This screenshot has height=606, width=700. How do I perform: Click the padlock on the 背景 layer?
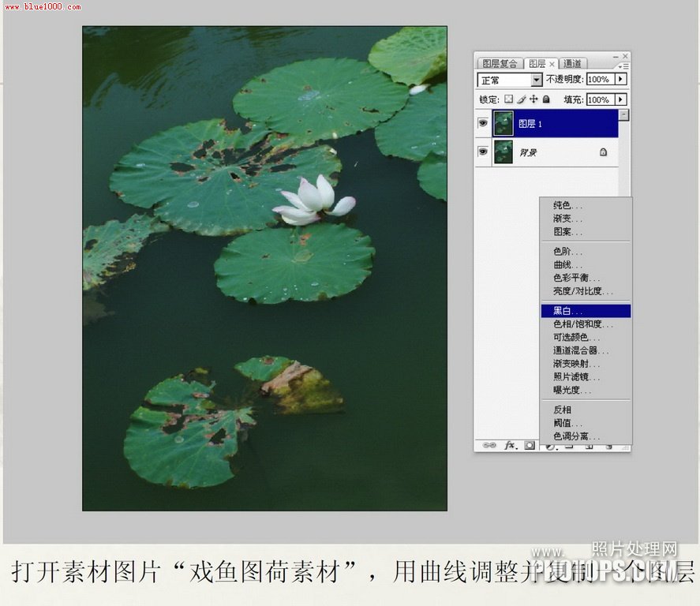click(x=603, y=152)
